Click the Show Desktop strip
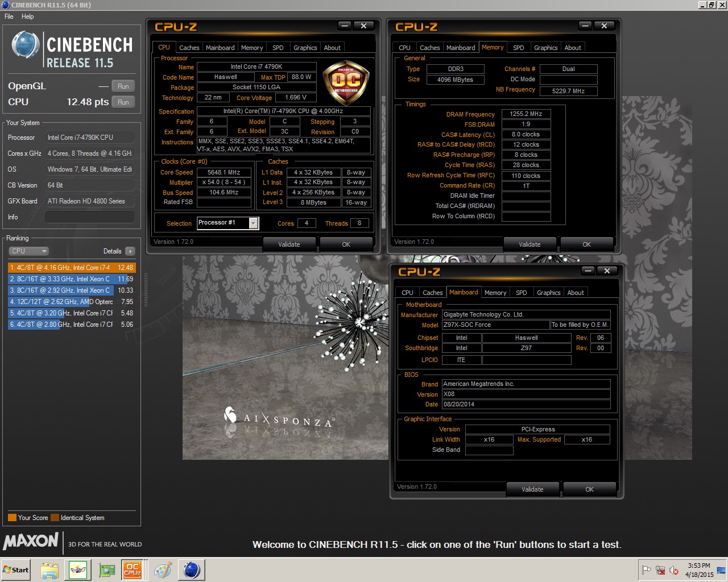This screenshot has height=582, width=728. pyautogui.click(x=722, y=570)
